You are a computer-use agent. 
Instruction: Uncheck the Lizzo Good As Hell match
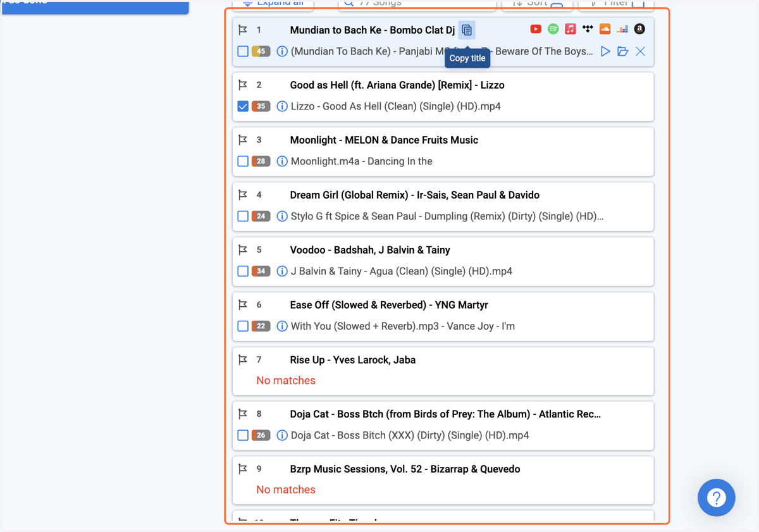click(243, 106)
